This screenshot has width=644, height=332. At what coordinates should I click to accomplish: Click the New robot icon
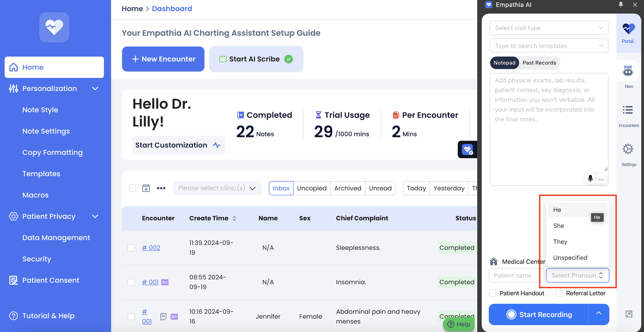[x=628, y=71]
